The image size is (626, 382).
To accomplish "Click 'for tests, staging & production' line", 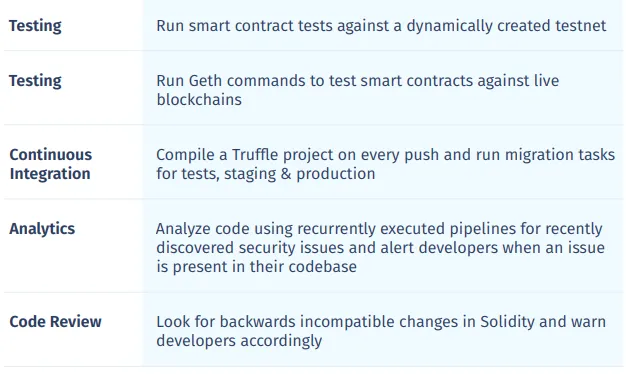I will point(265,174).
